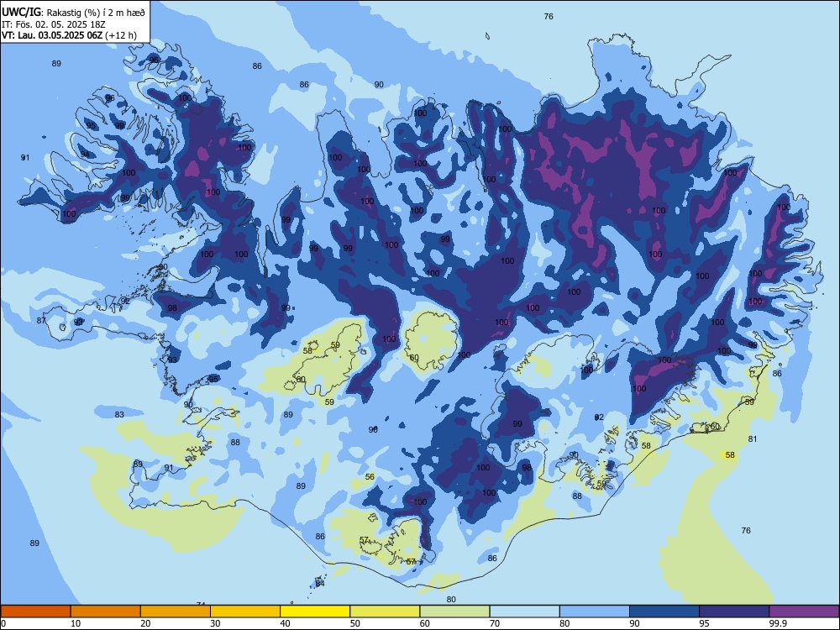
Task: Click the "81" humidity value off the southeast coast
Action: 753,438
